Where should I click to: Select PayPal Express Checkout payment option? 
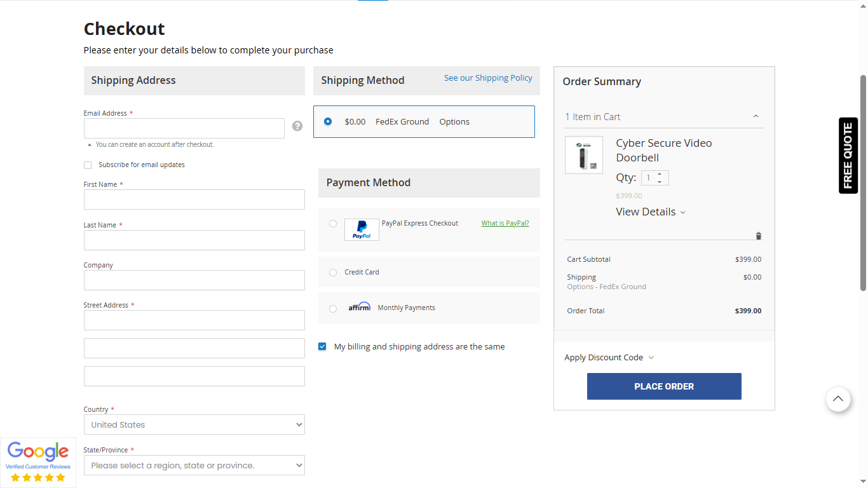pyautogui.click(x=333, y=224)
